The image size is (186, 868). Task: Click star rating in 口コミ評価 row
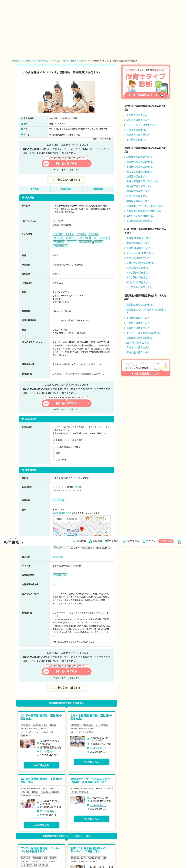pos(59,487)
